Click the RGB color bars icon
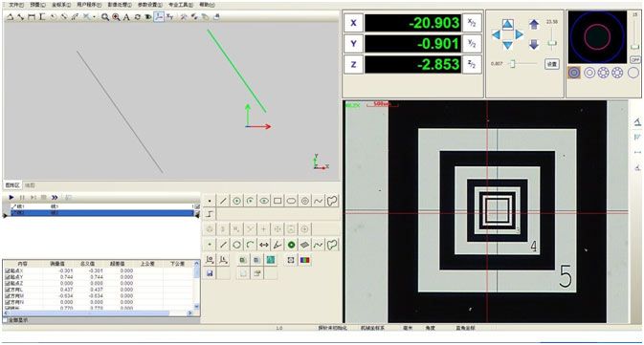Screen dimensions: 644x345 pyautogui.click(x=304, y=260)
